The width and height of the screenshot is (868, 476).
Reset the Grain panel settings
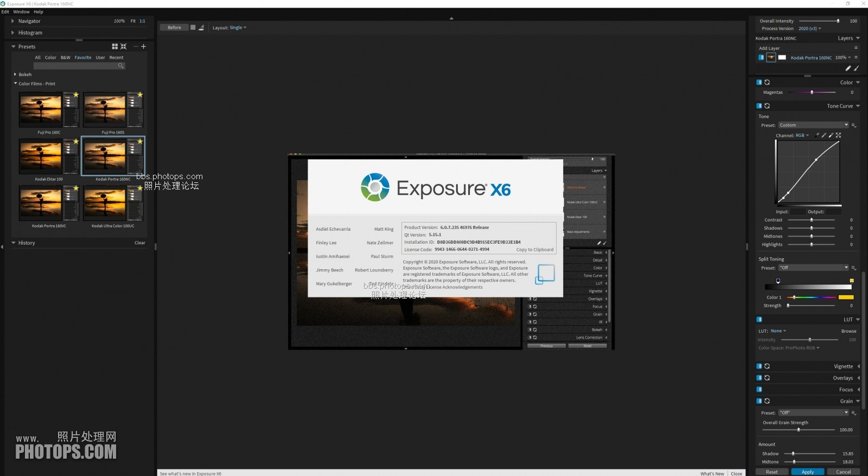(767, 401)
